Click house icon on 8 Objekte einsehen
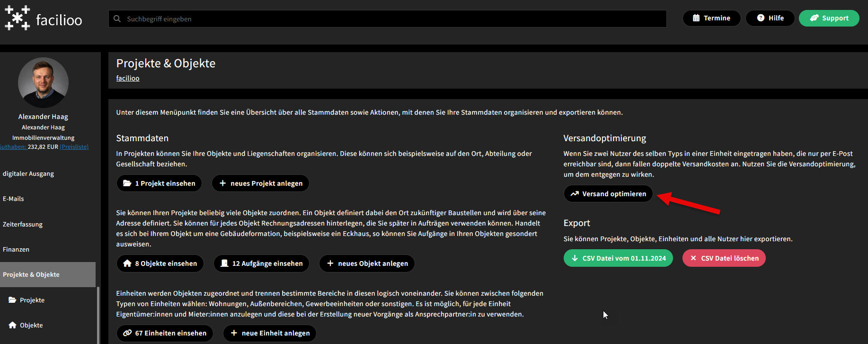The height and width of the screenshot is (344, 868). [x=127, y=263]
